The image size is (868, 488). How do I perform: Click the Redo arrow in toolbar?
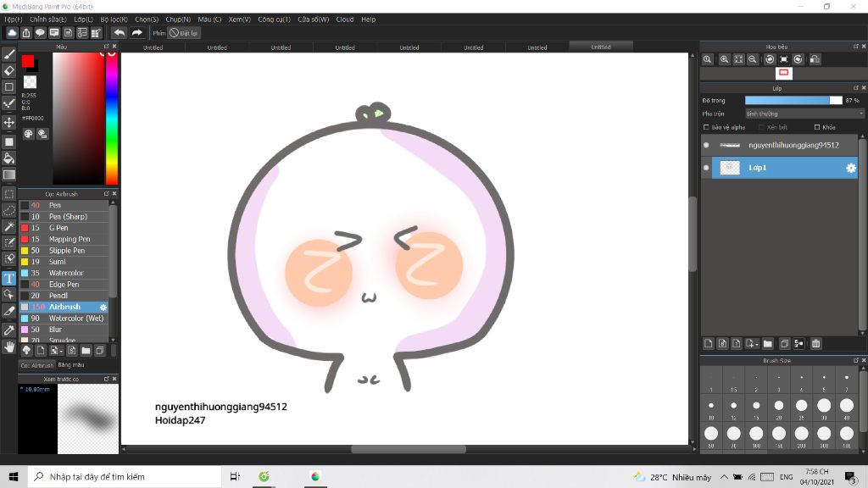coord(136,33)
